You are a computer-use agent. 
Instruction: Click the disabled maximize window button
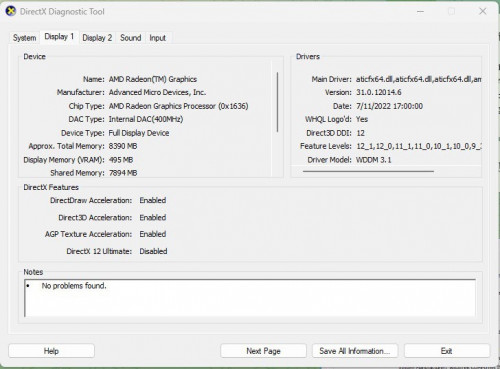tap(451, 11)
